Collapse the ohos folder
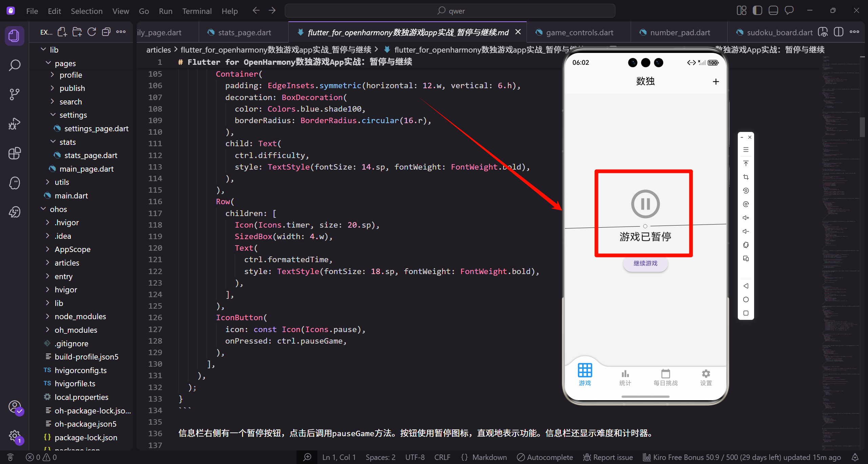868x464 pixels. (81, 209)
